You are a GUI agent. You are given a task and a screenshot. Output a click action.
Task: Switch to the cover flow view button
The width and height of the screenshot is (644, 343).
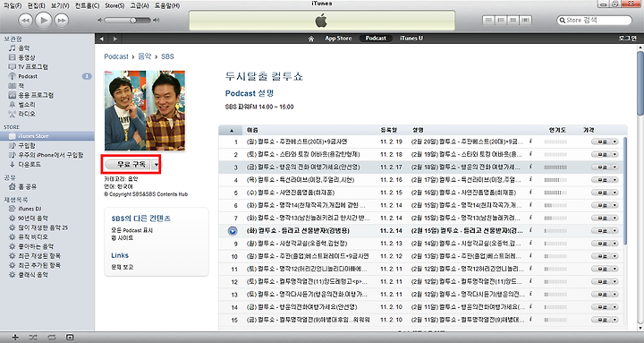point(525,20)
